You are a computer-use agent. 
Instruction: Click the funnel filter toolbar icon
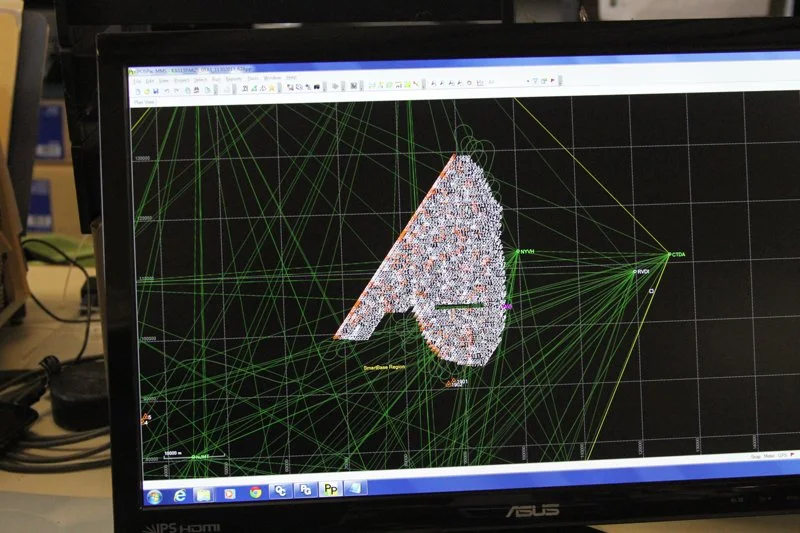pyautogui.click(x=535, y=81)
